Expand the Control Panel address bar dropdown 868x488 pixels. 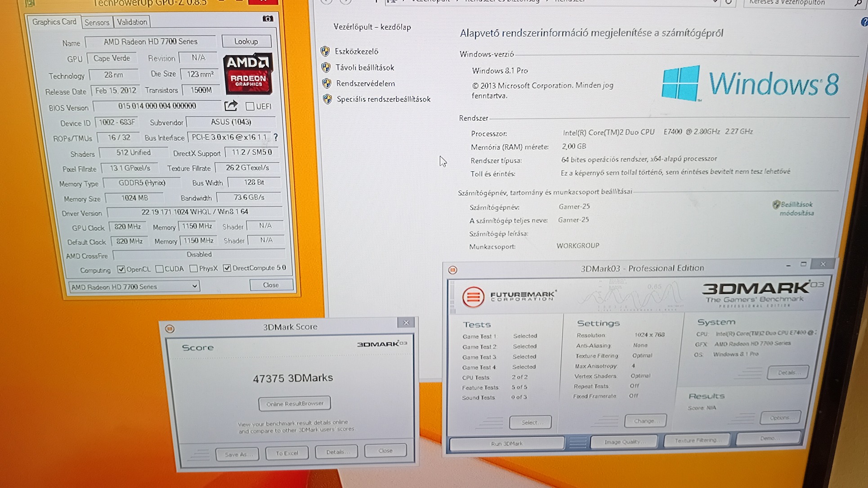click(715, 2)
